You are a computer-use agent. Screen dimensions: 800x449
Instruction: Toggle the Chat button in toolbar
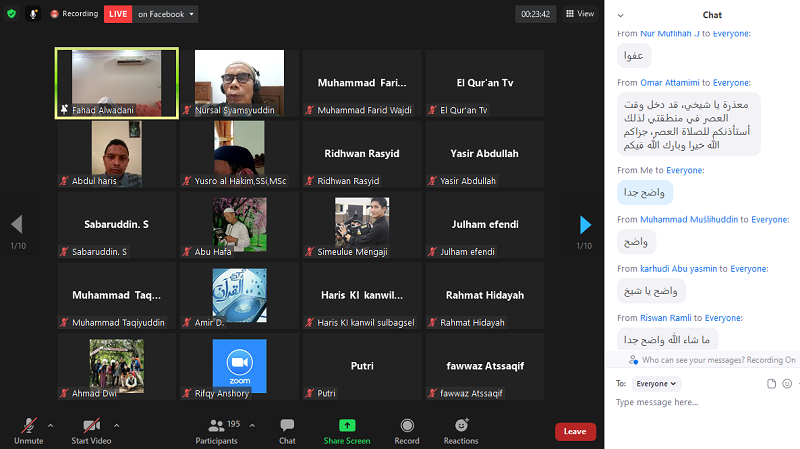[x=287, y=431]
